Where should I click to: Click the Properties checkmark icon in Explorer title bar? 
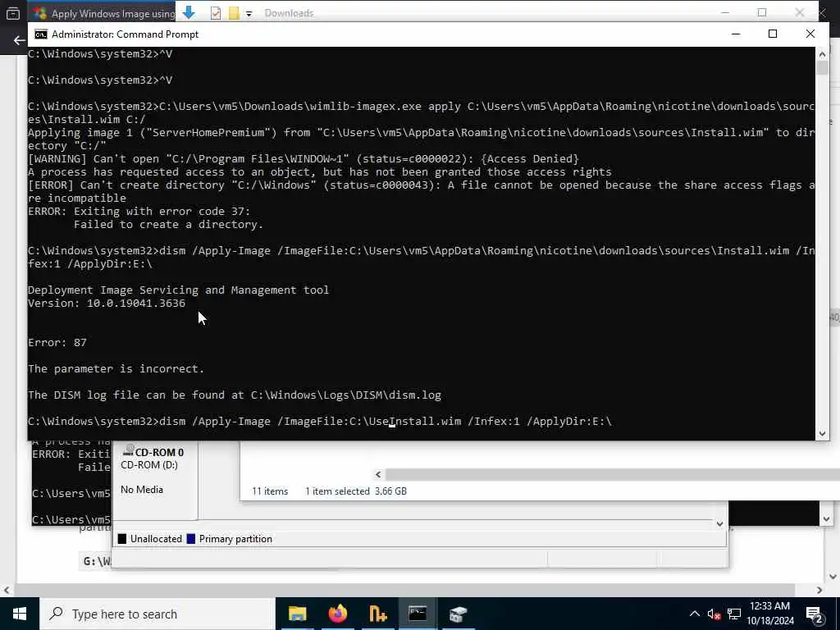point(216,13)
